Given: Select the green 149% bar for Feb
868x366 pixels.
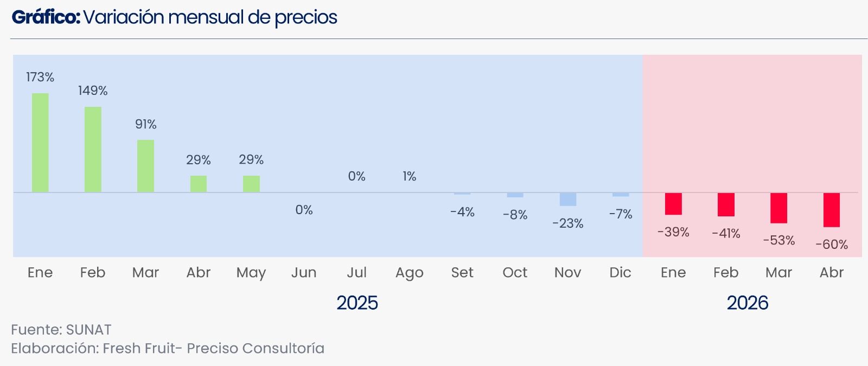Looking at the screenshot, I should [93, 150].
